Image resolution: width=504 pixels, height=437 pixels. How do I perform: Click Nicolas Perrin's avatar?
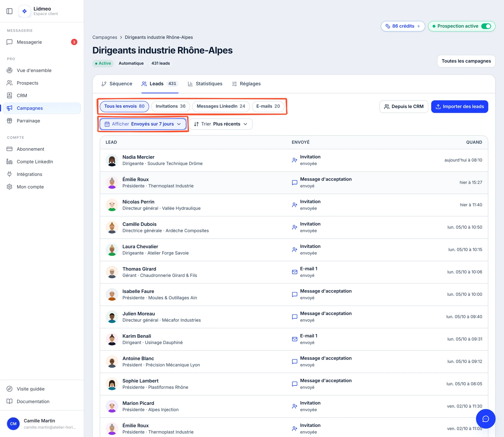pos(112,205)
